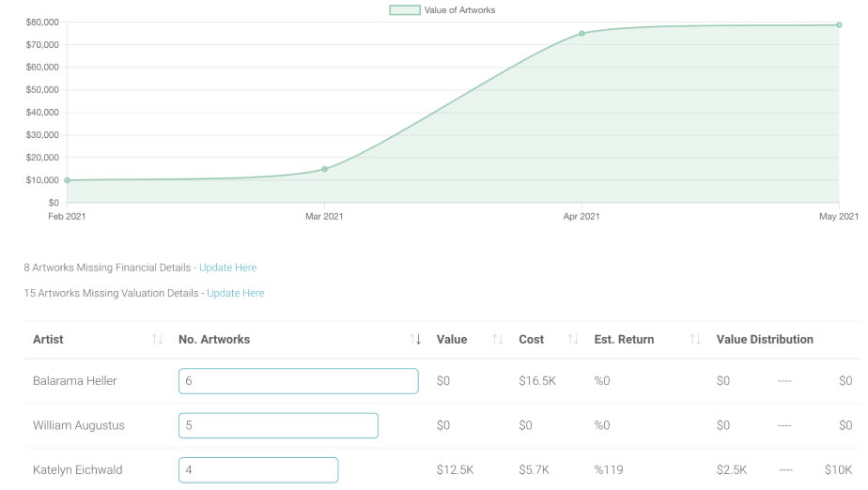Image resolution: width=868 pixels, height=490 pixels.
Task: Select the Apr 2021 chart data point
Action: coord(581,34)
